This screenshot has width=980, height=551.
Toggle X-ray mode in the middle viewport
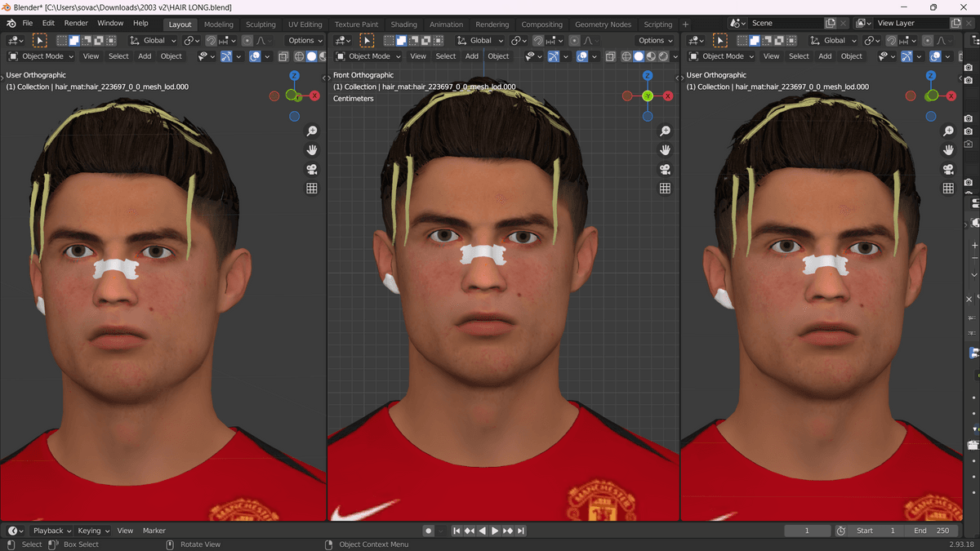[609, 56]
